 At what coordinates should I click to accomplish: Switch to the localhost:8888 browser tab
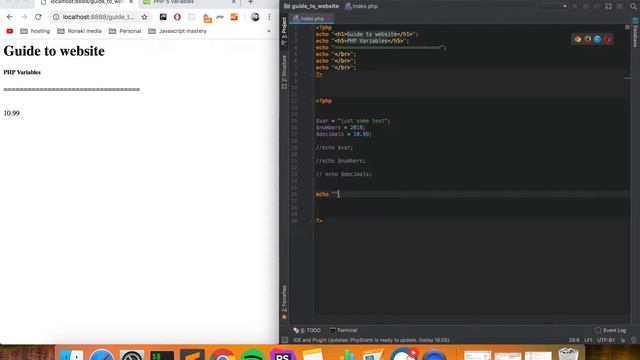86,2
